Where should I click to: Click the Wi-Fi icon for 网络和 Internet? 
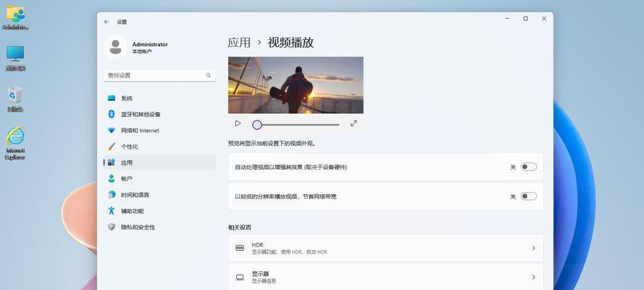click(x=112, y=130)
